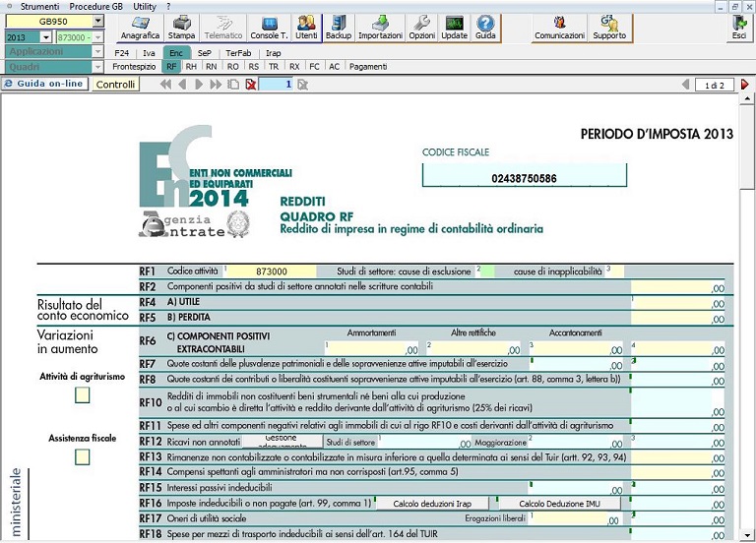Switch to the SeP tab

(205, 53)
